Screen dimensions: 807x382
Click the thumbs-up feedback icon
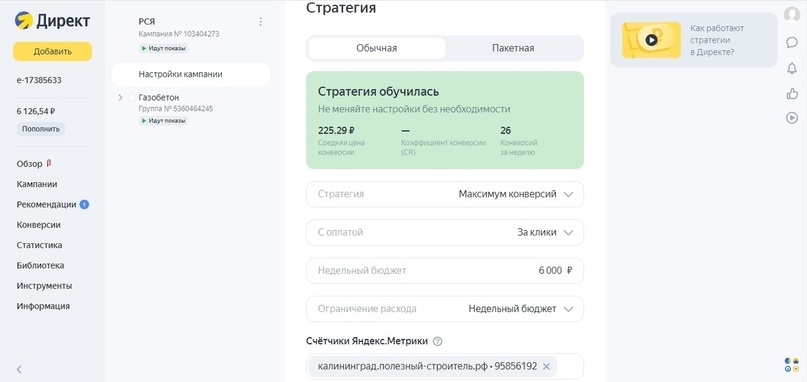pyautogui.click(x=792, y=93)
